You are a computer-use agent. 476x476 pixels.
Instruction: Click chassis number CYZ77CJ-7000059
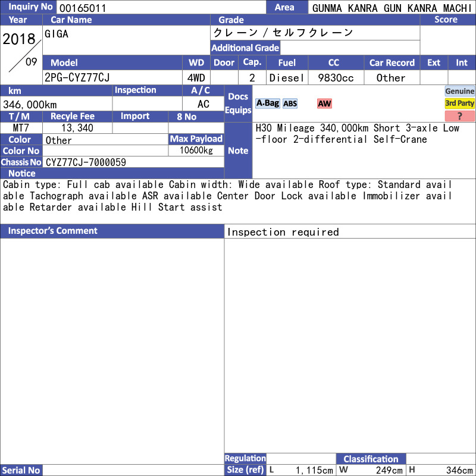(86, 162)
